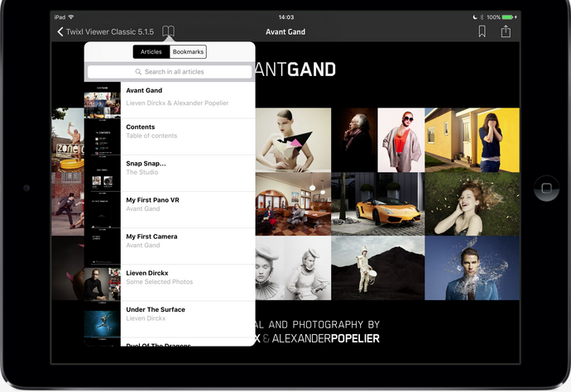Tap the Under The Surface thumbnail
The image size is (571, 392).
pyautogui.click(x=103, y=319)
